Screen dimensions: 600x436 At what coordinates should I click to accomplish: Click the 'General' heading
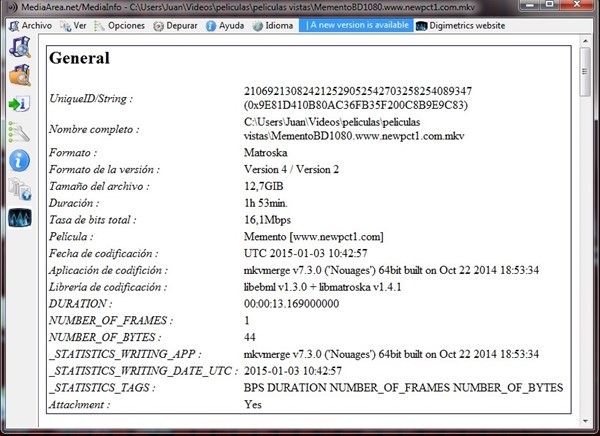[80, 58]
